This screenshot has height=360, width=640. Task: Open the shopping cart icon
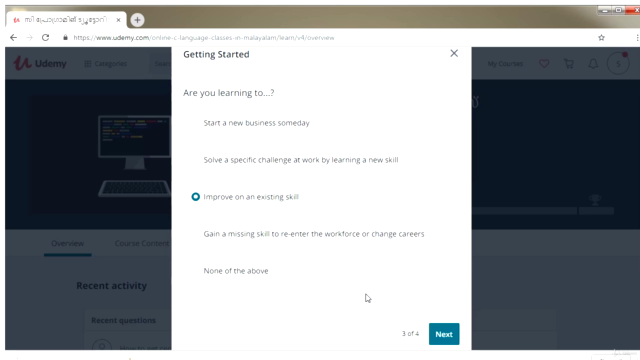(x=569, y=64)
